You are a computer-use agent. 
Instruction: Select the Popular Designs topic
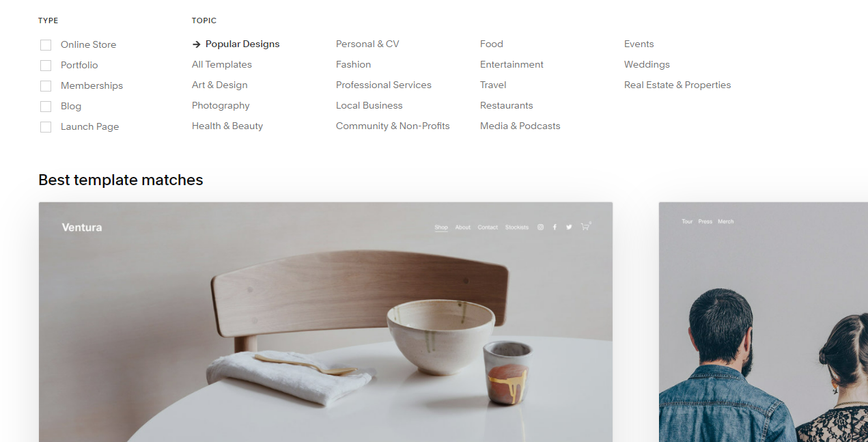[x=242, y=44]
